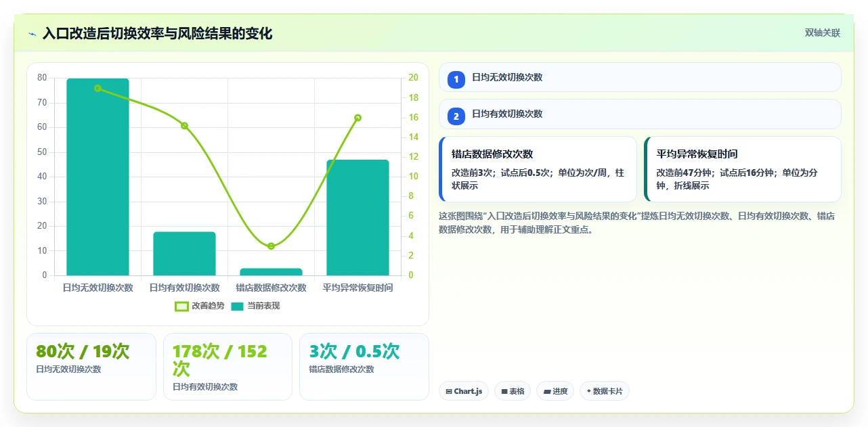This screenshot has height=427, width=868.
Task: Select the 错店数据修改次数 bar in the chart
Action: (x=271, y=272)
